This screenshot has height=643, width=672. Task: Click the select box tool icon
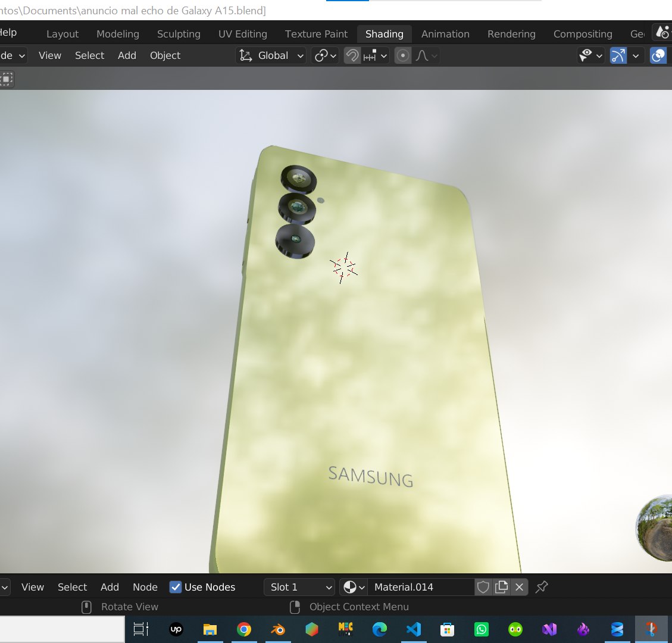[x=7, y=79]
